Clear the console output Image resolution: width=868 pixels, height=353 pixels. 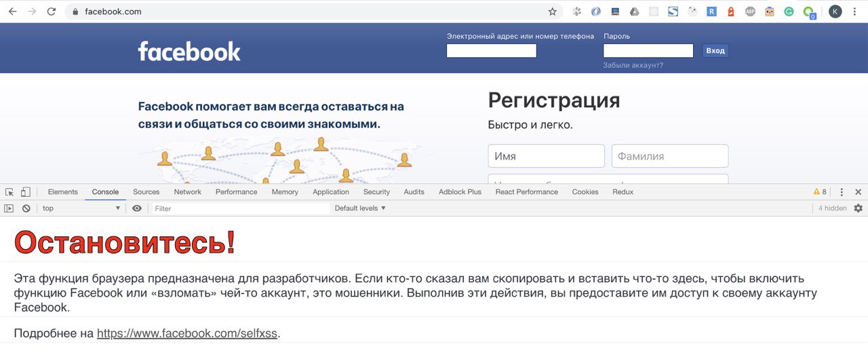26,208
